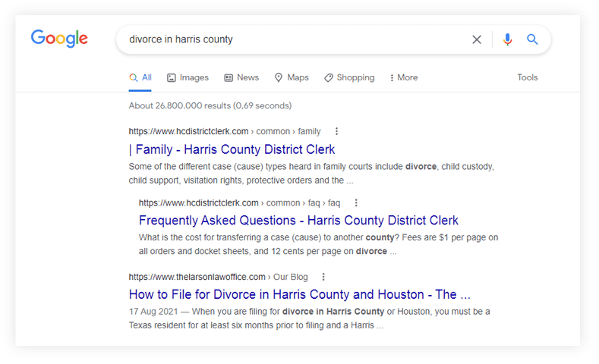Select the All results tab
This screenshot has height=364, width=599.
pyautogui.click(x=140, y=77)
